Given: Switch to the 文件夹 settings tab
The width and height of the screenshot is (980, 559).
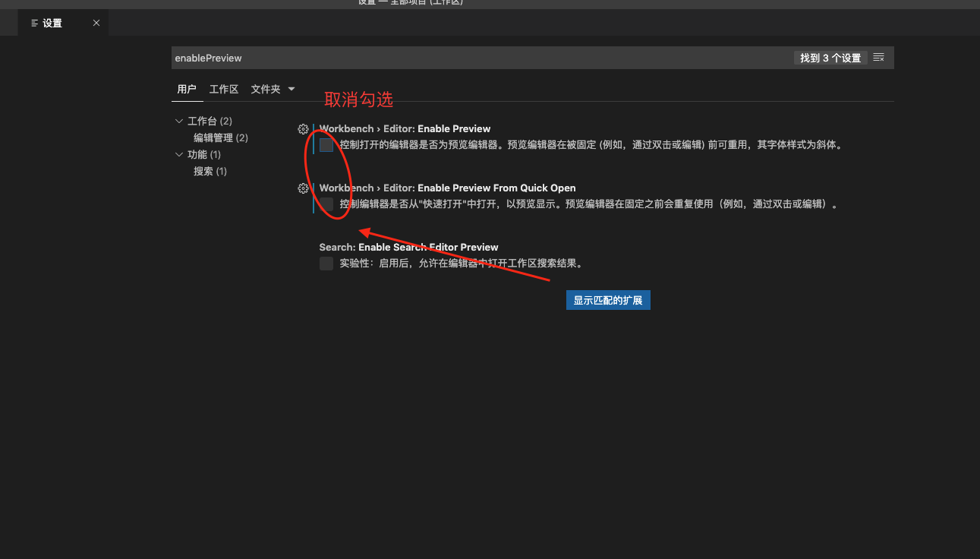Looking at the screenshot, I should [266, 89].
